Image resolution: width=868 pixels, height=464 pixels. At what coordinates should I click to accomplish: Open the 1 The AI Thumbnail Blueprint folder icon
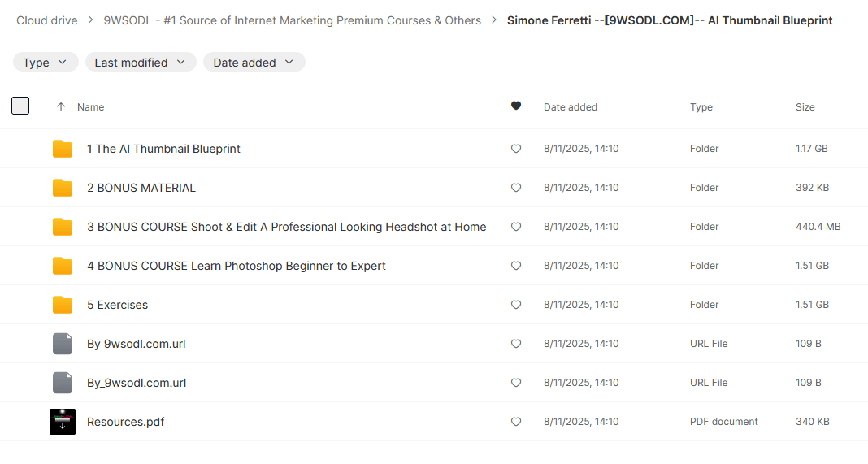(63, 149)
